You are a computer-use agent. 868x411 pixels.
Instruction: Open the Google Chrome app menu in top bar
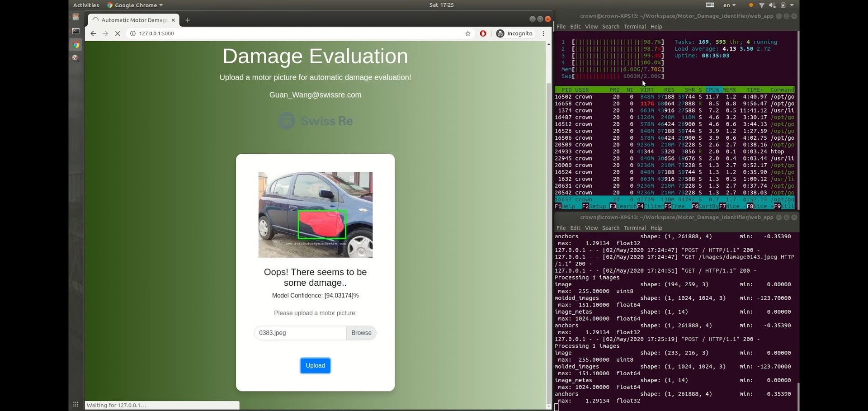135,5
